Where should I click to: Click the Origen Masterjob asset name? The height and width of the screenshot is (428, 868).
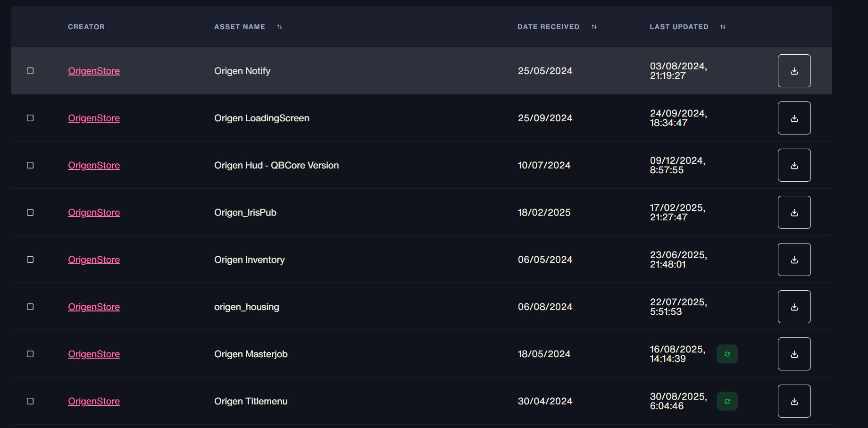coord(251,354)
